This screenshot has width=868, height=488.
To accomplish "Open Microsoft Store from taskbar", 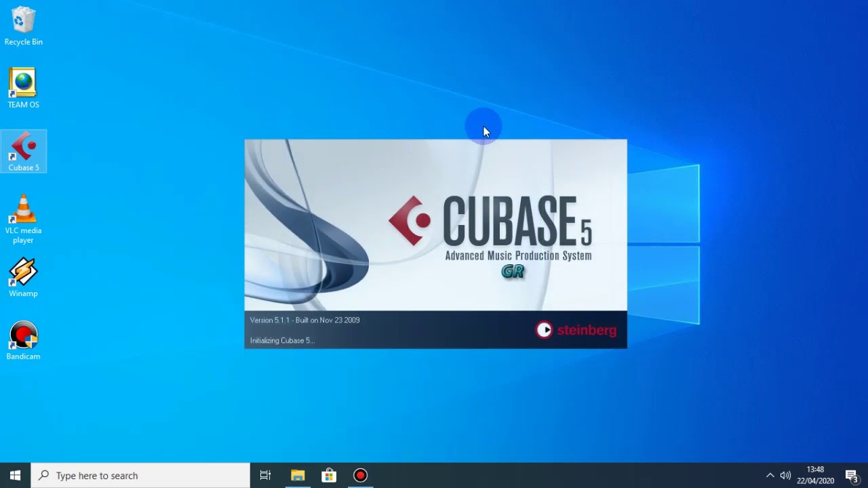I will click(x=329, y=475).
